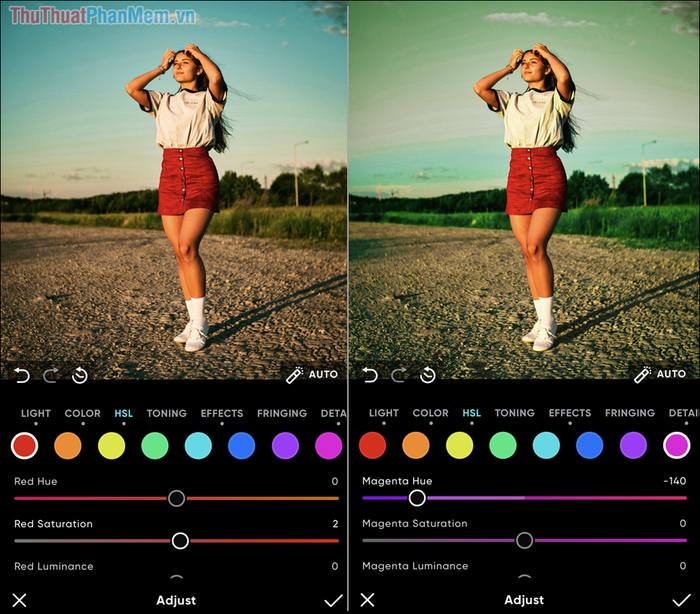Screen dimensions: 700x614
Task: Click Red Saturation value 2
Action: tap(335, 524)
